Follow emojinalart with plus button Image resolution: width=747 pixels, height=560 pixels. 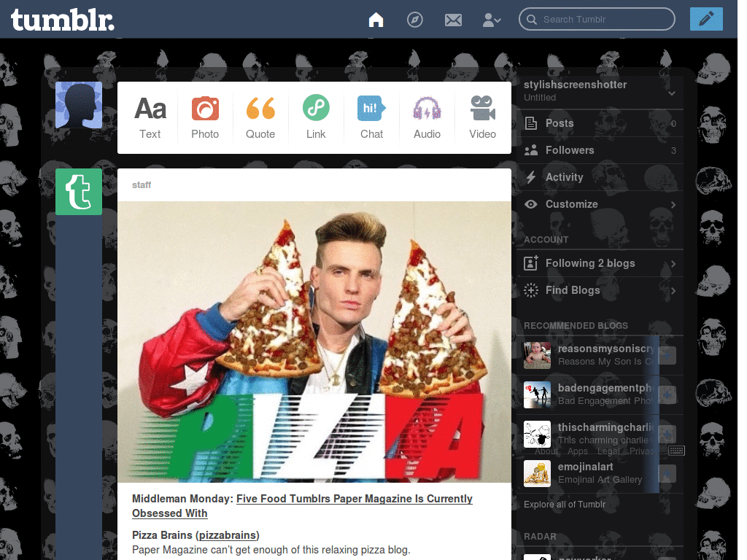click(667, 473)
